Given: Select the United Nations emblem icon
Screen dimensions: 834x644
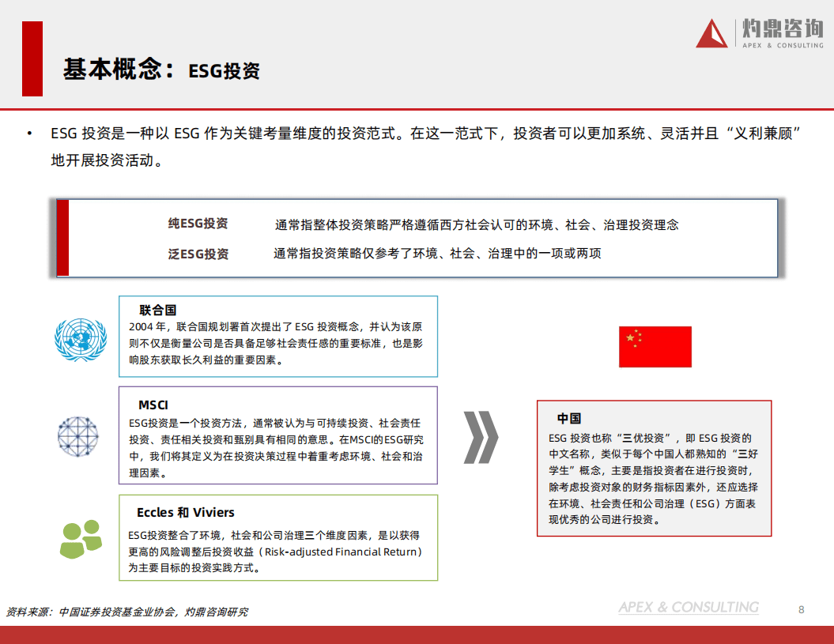Looking at the screenshot, I should [x=79, y=339].
